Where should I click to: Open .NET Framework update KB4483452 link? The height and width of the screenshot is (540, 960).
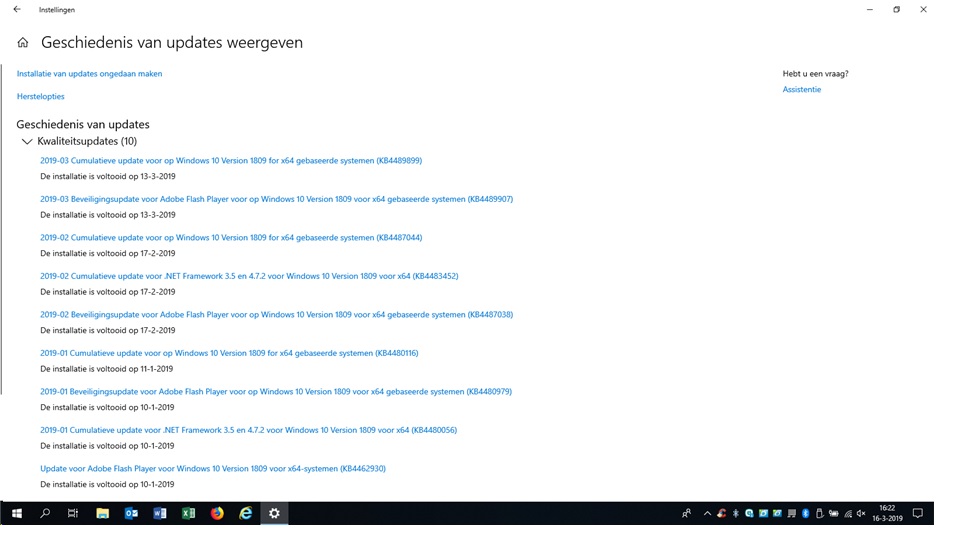coord(249,276)
